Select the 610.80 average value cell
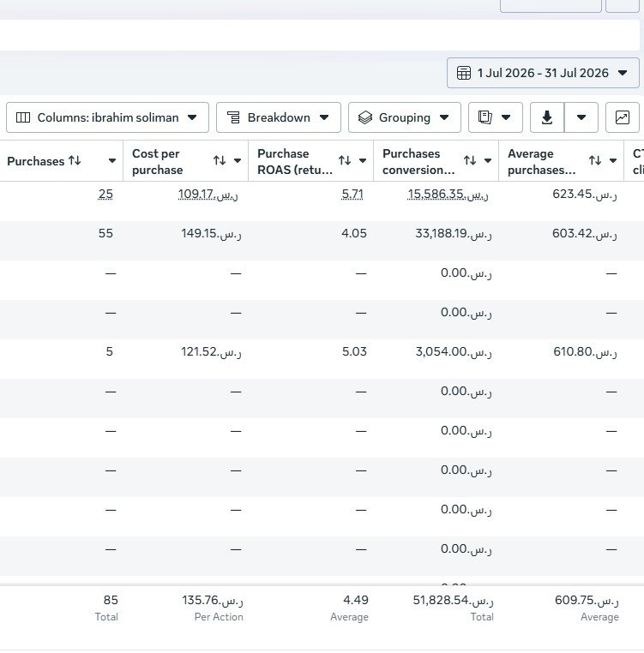Screen dimensions: 644x653 pos(585,352)
